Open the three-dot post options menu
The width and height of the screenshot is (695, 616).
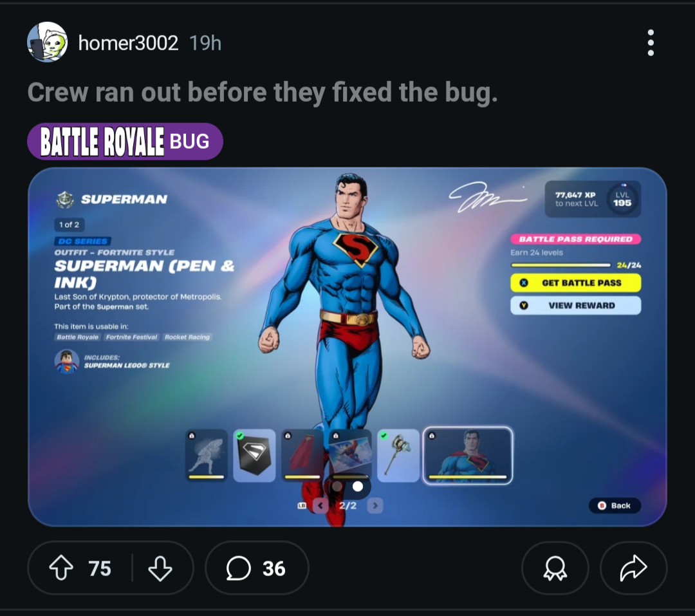(650, 43)
